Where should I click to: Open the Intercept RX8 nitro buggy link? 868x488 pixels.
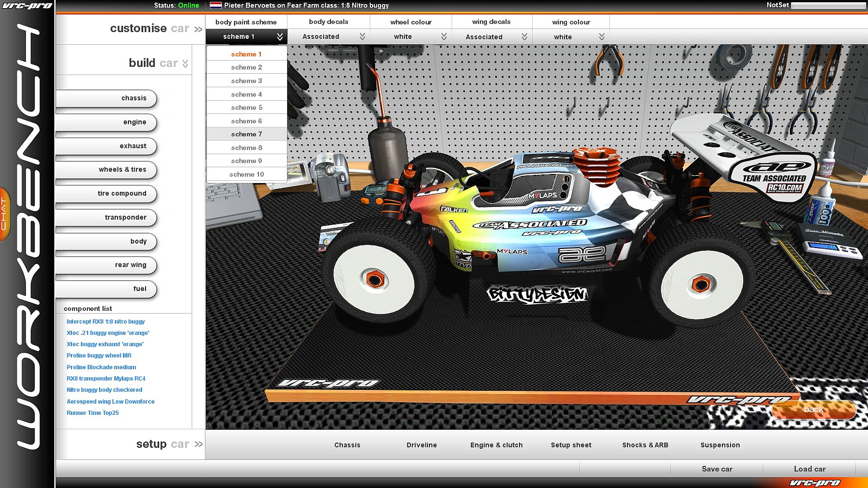pos(105,322)
